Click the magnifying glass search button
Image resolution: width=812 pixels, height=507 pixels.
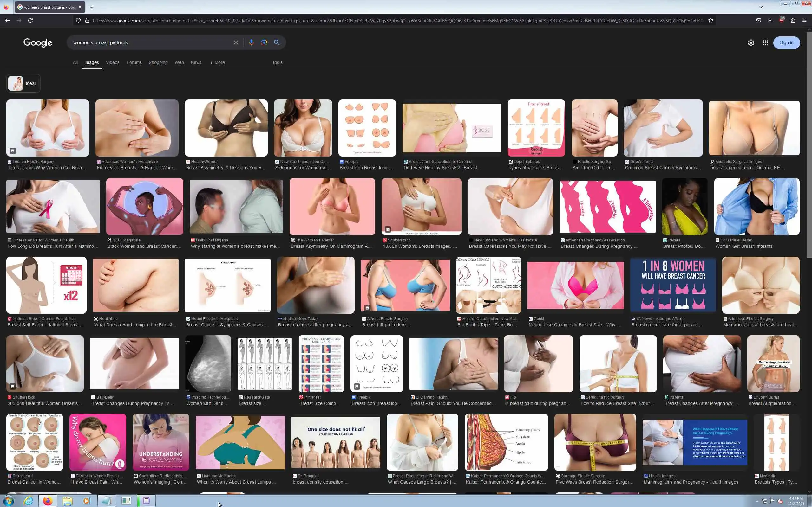coord(277,42)
